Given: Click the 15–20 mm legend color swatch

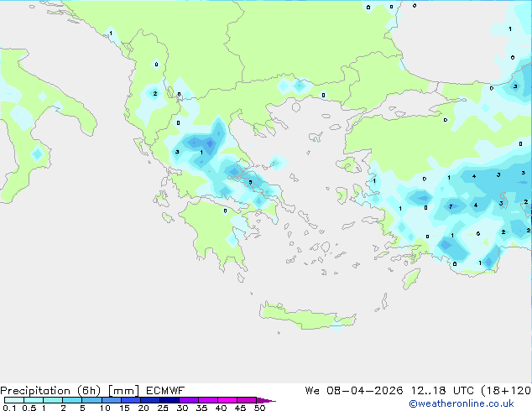Looking at the screenshot, I should point(131,400).
